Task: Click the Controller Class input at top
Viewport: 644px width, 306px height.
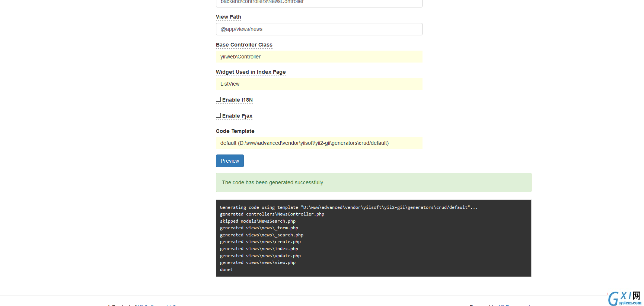Action: coord(319,3)
